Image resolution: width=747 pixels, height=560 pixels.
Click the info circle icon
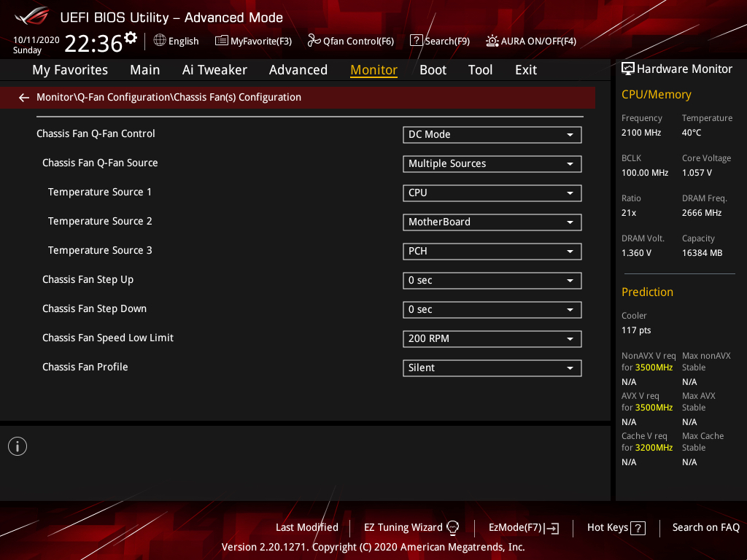tap(18, 446)
